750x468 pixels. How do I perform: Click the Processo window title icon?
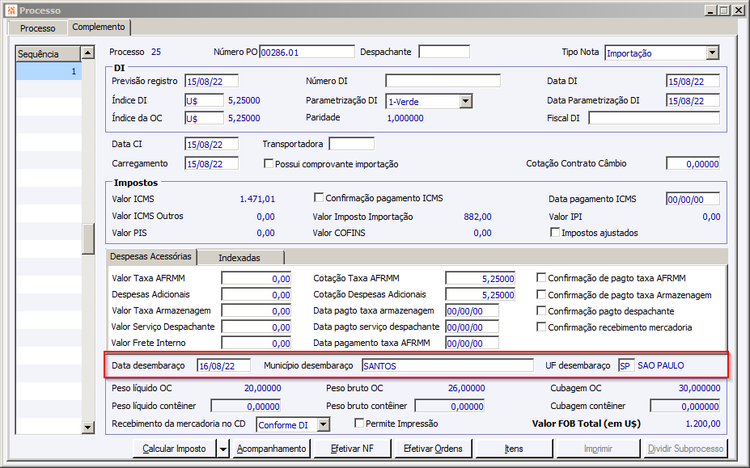10,9
